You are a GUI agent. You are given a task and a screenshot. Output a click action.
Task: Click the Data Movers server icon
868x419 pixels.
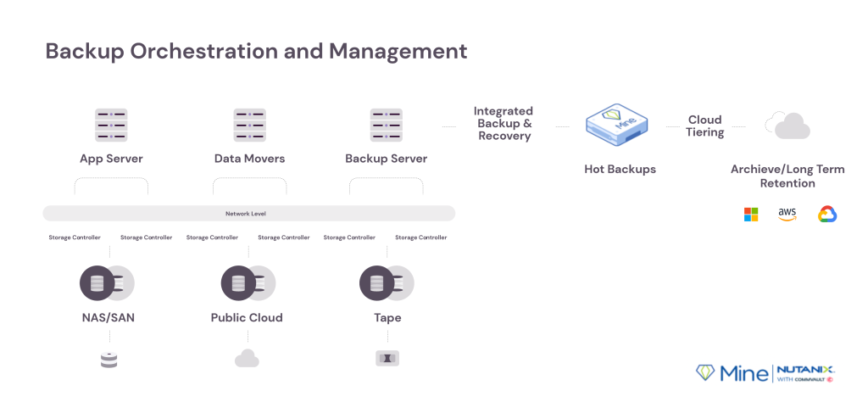point(250,126)
